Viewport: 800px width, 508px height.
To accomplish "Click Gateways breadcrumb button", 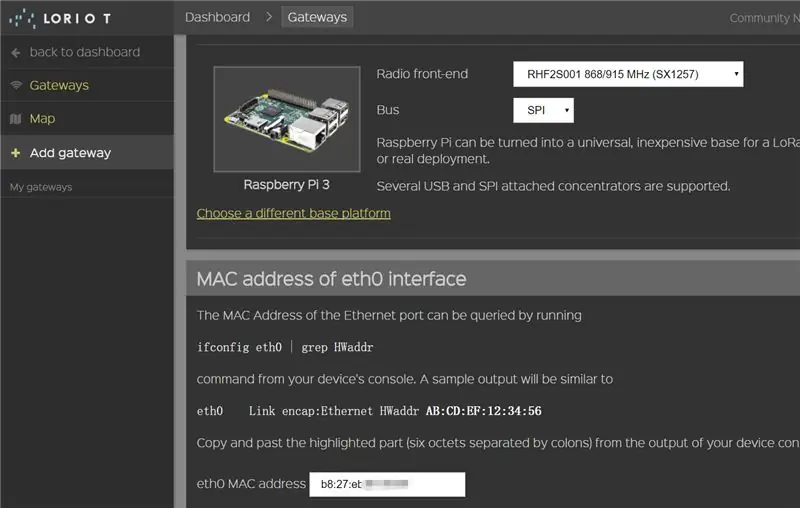I will point(317,17).
